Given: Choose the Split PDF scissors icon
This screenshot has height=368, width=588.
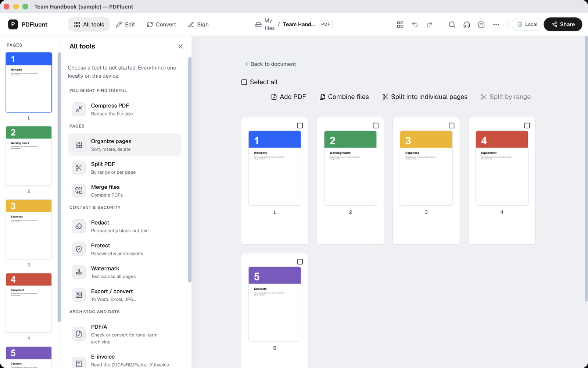Looking at the screenshot, I should [79, 168].
